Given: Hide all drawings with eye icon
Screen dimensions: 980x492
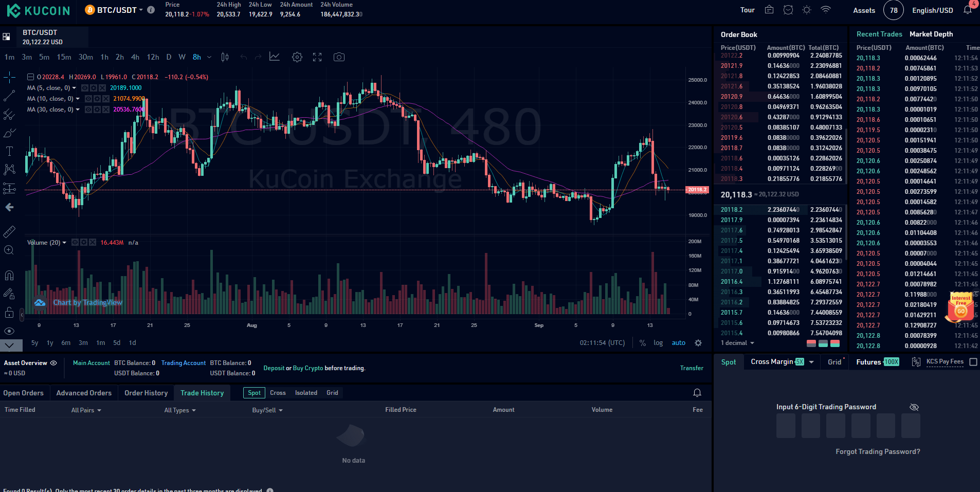Looking at the screenshot, I should click(9, 331).
